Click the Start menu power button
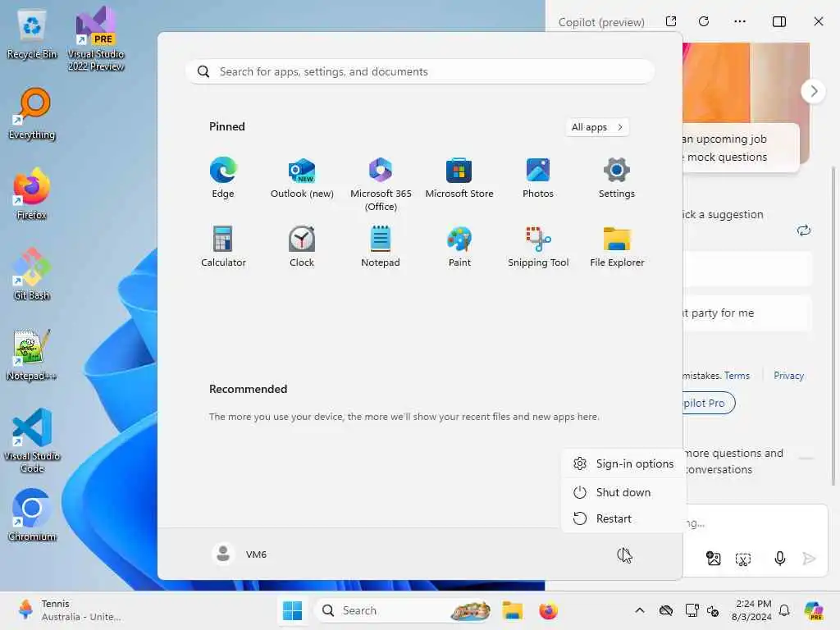 623,555
